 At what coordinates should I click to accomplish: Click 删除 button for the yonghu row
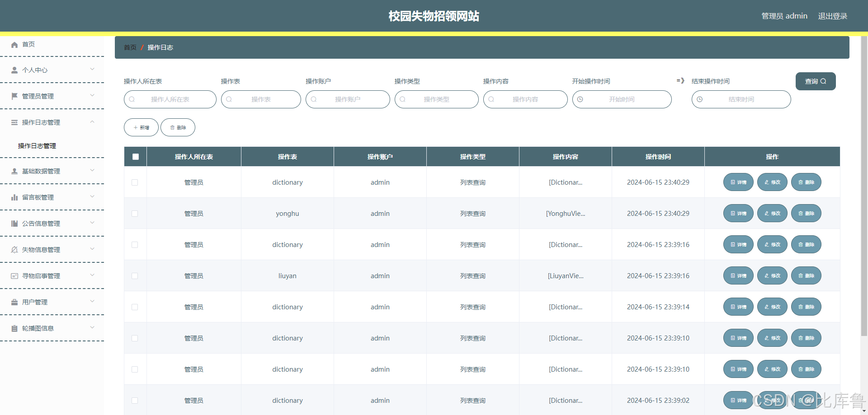806,213
